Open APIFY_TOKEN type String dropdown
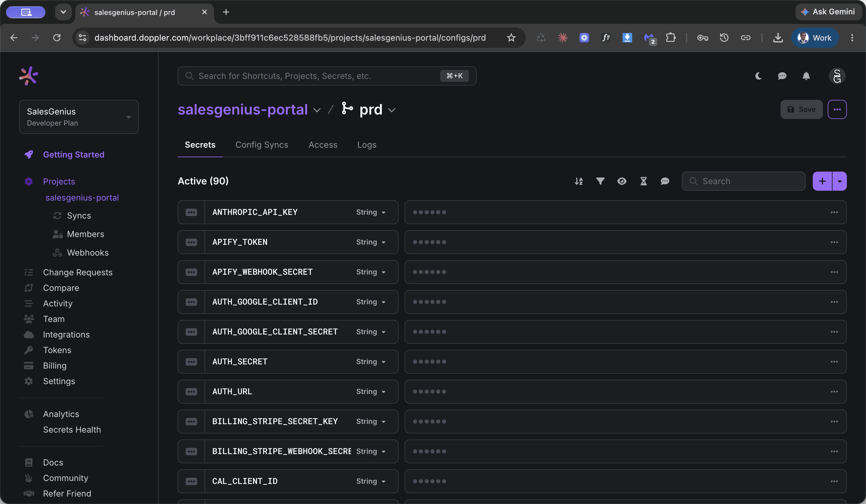This screenshot has height=504, width=866. [x=371, y=242]
